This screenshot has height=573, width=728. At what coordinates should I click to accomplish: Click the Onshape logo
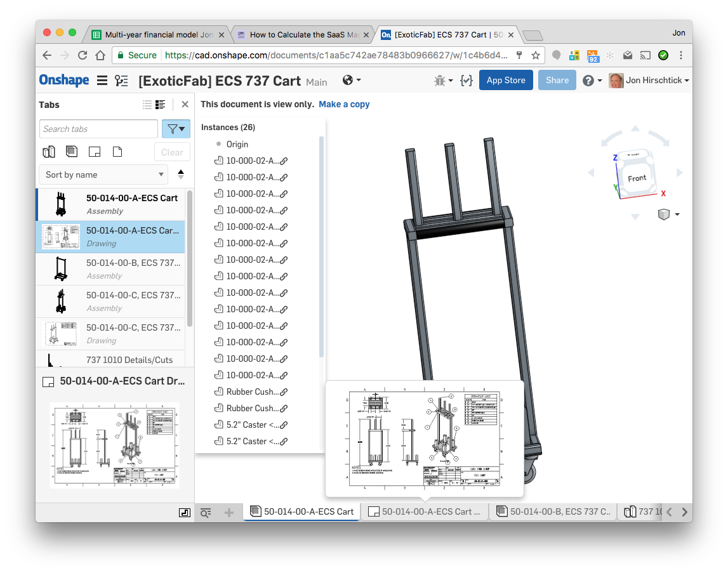coord(64,81)
